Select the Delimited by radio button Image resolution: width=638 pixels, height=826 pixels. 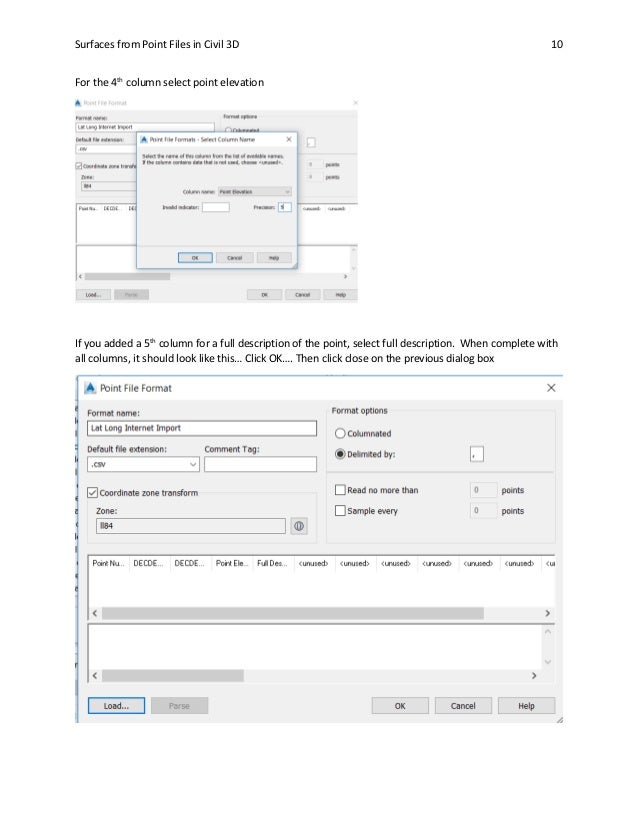click(340, 454)
